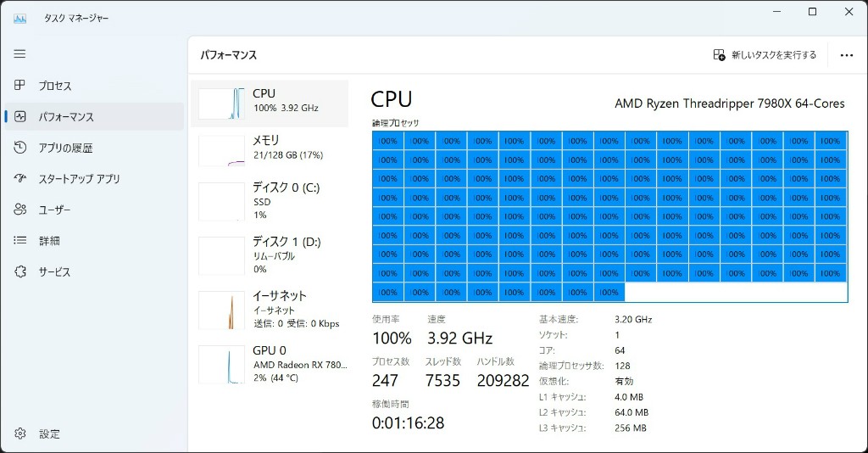Click the Task Manager app icon in title bar
The image size is (868, 453).
(20, 18)
